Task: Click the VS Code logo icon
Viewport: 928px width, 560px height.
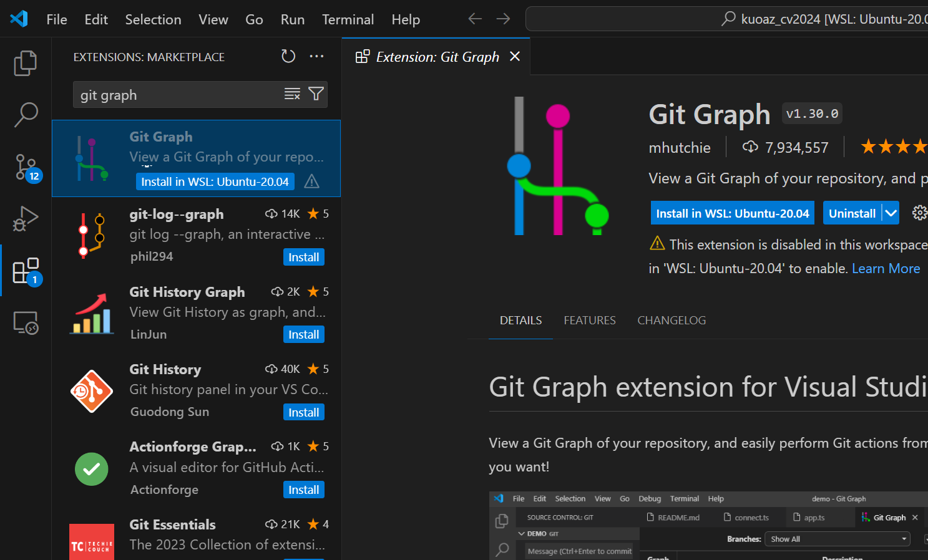Action: 19,19
